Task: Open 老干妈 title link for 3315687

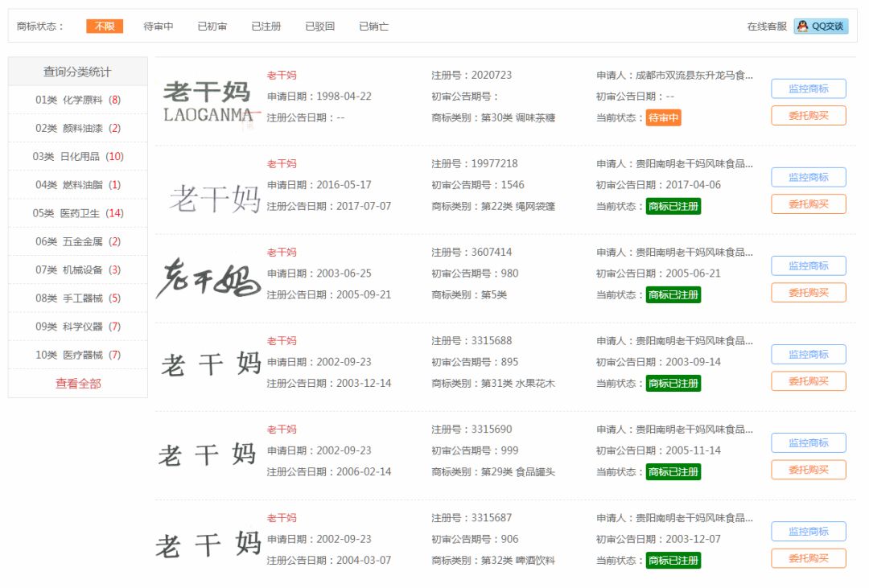Action: [282, 518]
